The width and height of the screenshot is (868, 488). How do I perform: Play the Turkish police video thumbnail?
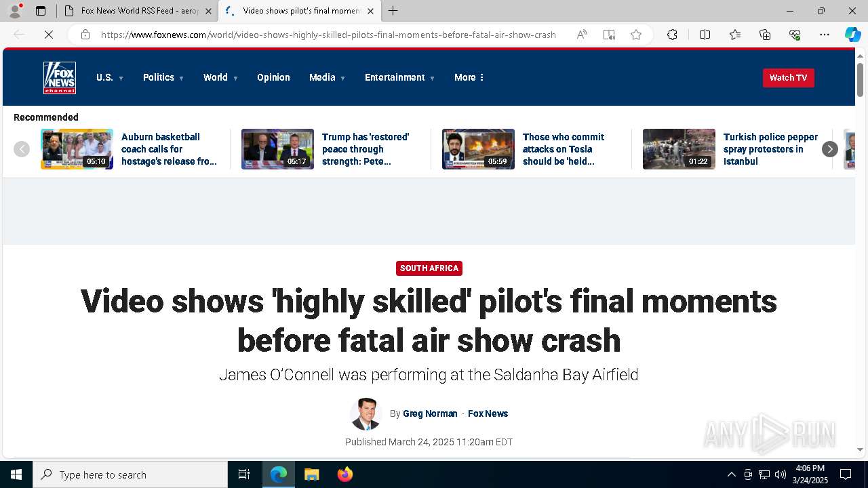[679, 149]
